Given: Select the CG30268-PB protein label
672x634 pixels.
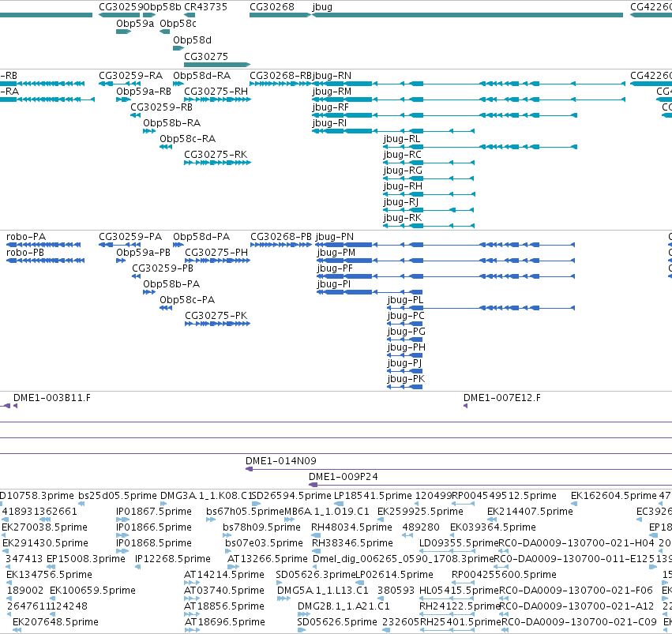Looking at the screenshot, I should [280, 237].
